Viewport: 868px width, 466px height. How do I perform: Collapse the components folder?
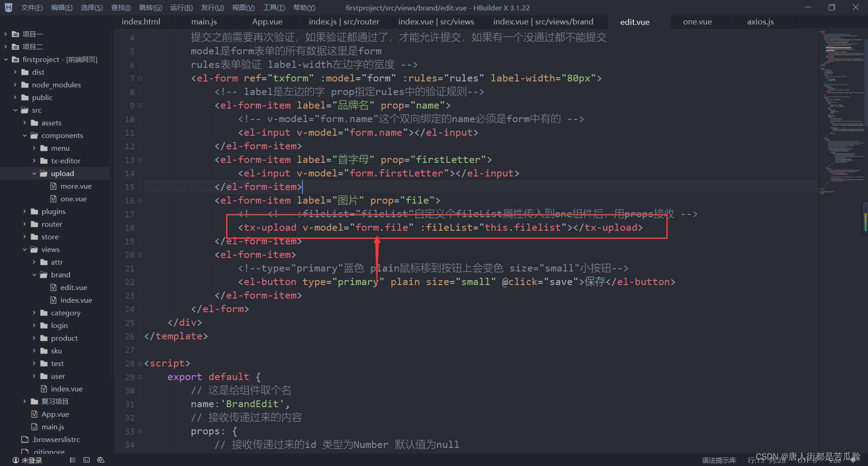[x=24, y=135]
